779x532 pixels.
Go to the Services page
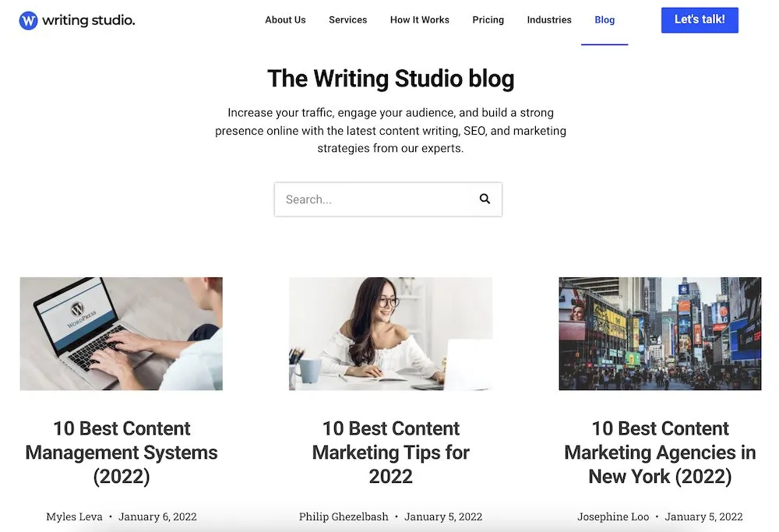coord(347,20)
